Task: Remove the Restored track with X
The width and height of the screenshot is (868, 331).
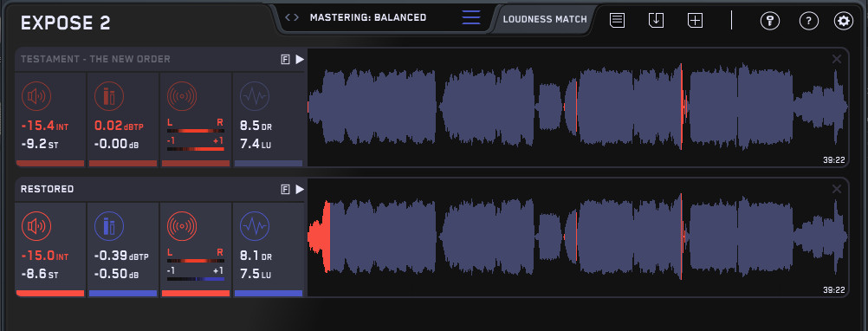Action: (x=837, y=189)
